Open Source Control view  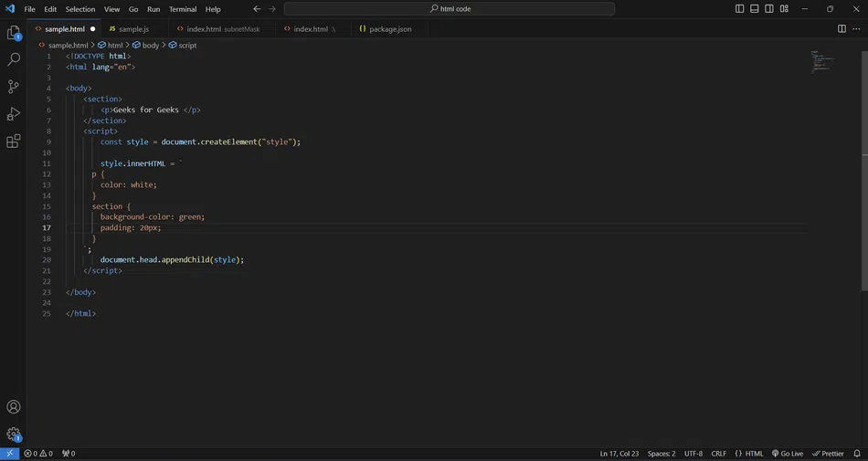(14, 87)
